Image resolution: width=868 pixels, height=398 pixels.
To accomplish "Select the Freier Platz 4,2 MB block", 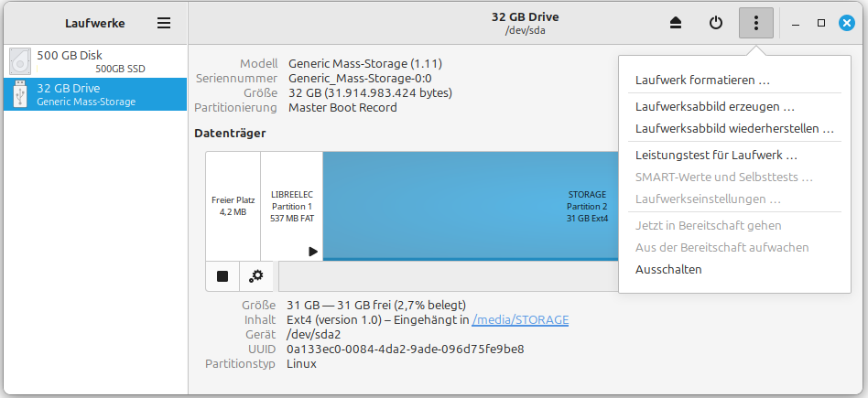I will 233,206.
